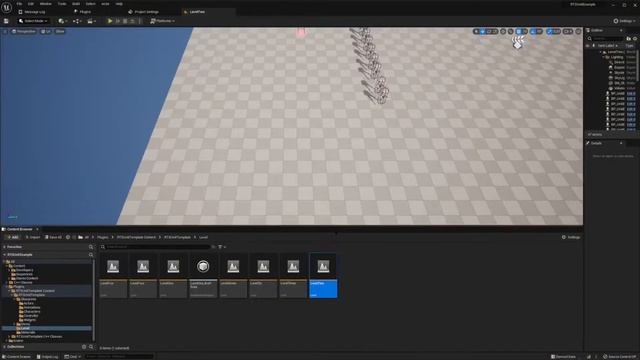Expand the Favorites section
The height and width of the screenshot is (360, 640).
pyautogui.click(x=4, y=247)
